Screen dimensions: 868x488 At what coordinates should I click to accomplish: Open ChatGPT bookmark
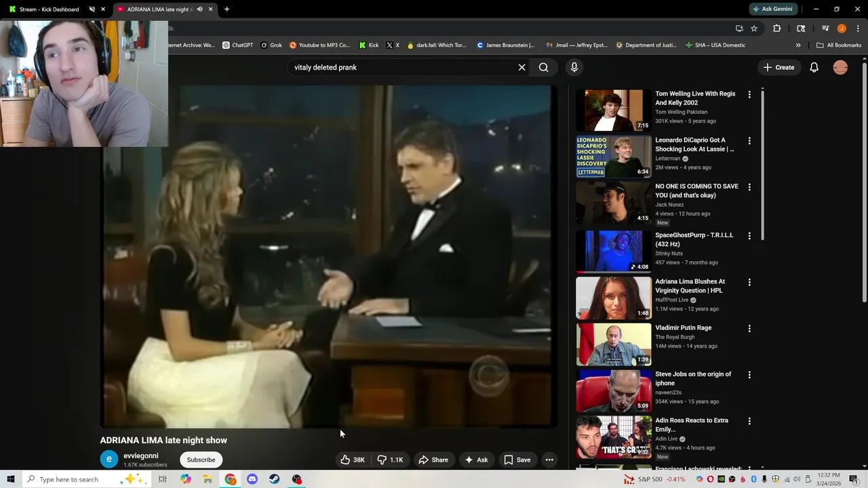tap(238, 45)
